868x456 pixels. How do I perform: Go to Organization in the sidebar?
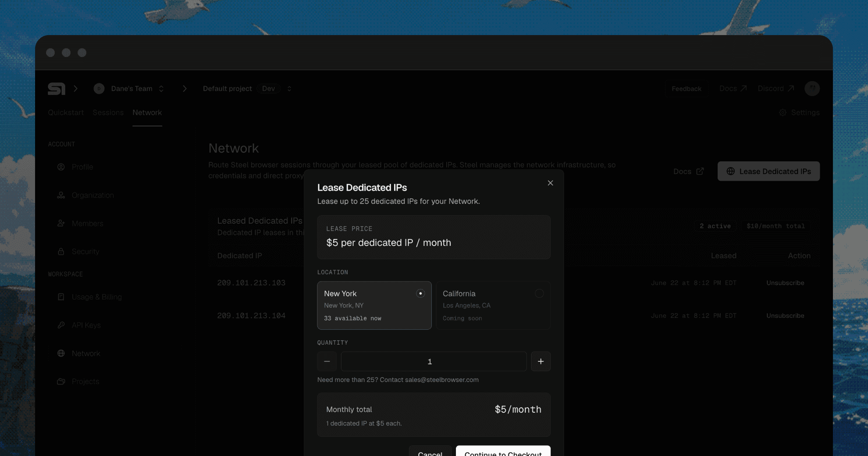coord(93,195)
